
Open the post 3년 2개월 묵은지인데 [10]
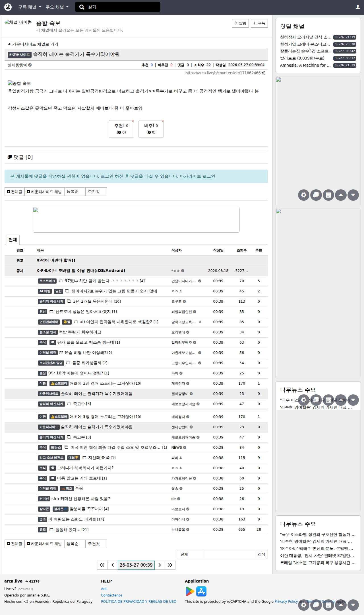(97, 301)
